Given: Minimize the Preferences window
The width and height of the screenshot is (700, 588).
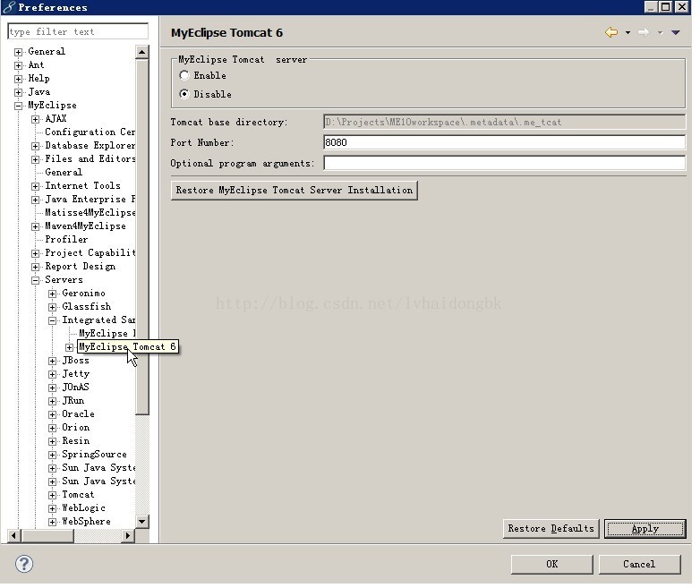Looking at the screenshot, I should 652,6.
